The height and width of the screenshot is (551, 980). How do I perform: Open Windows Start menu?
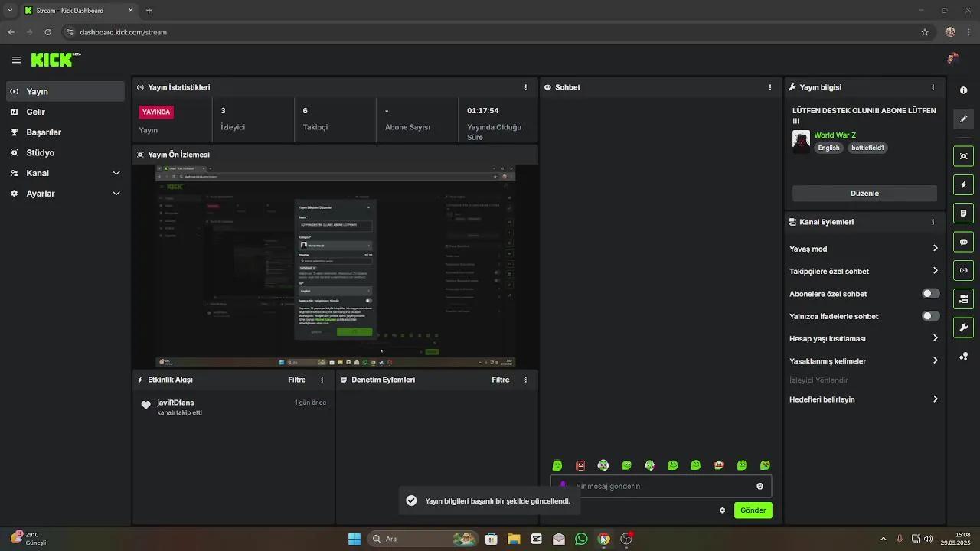354,539
